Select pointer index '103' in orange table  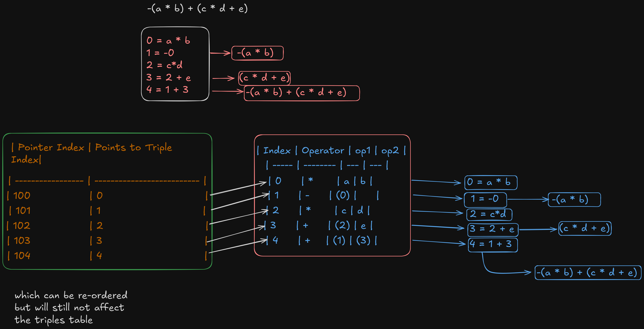tap(22, 241)
